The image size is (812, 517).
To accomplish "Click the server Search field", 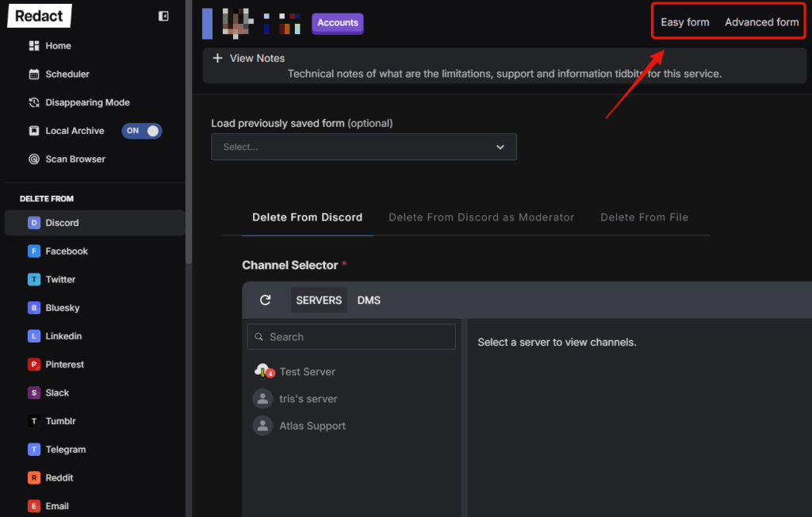I will tap(351, 337).
